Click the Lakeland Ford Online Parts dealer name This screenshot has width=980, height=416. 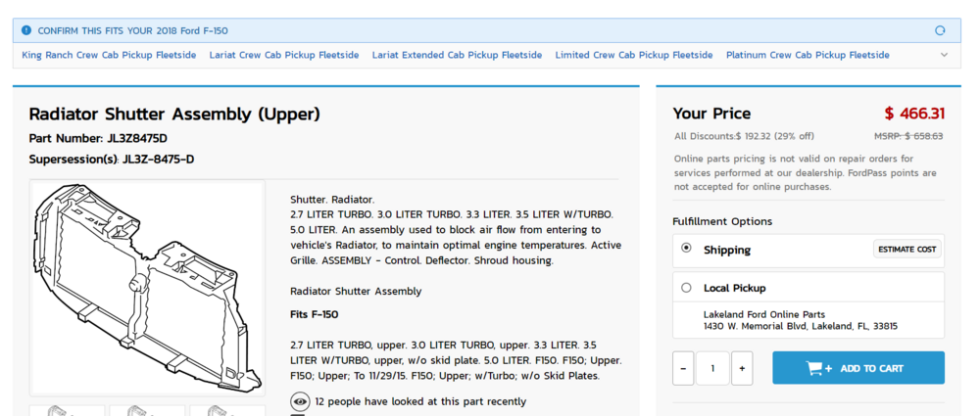pyautogui.click(x=764, y=315)
